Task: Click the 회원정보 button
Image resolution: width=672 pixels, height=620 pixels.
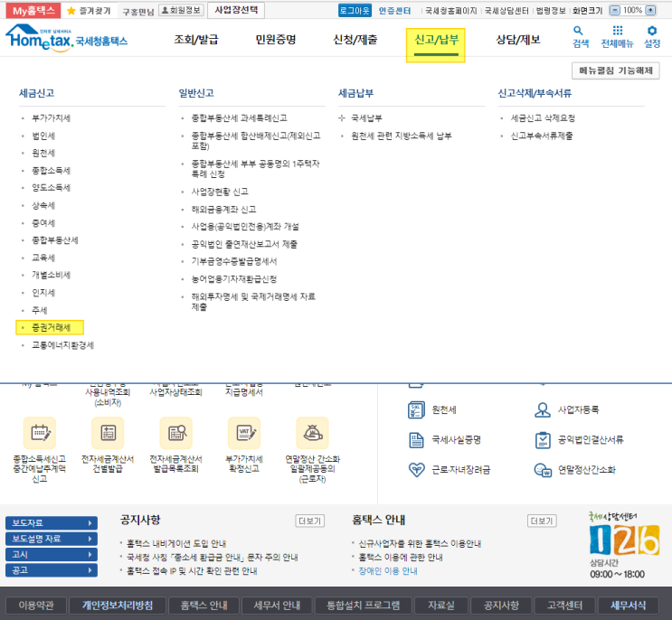Action: click(180, 10)
